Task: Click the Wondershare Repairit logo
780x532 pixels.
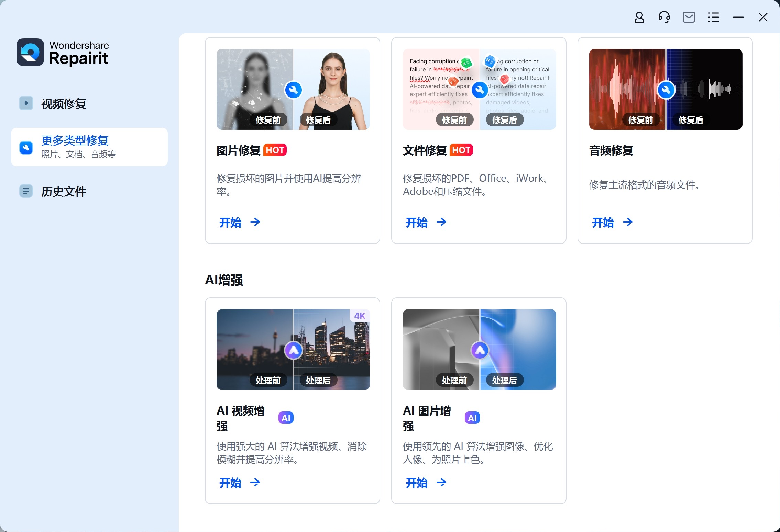Action: click(x=63, y=52)
